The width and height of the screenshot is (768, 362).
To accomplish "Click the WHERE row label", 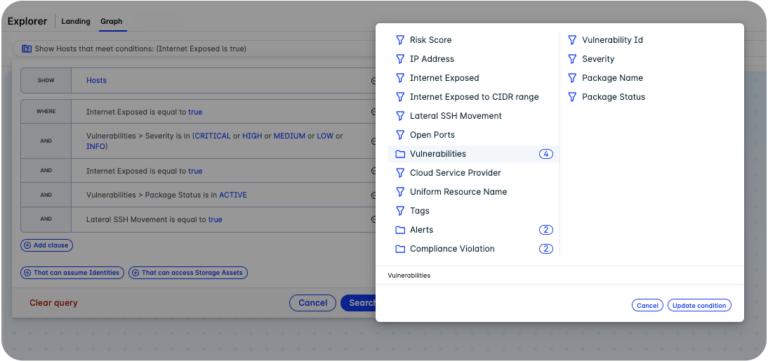I will point(46,112).
